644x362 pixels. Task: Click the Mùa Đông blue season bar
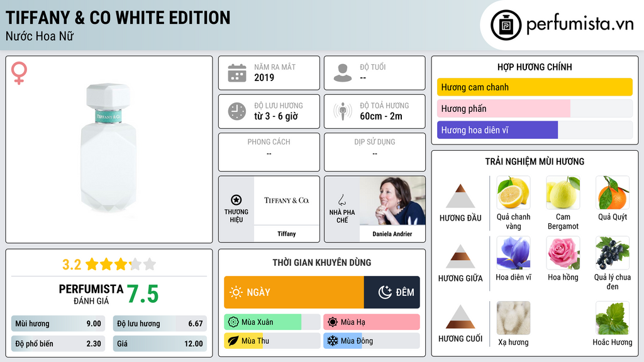click(343, 341)
